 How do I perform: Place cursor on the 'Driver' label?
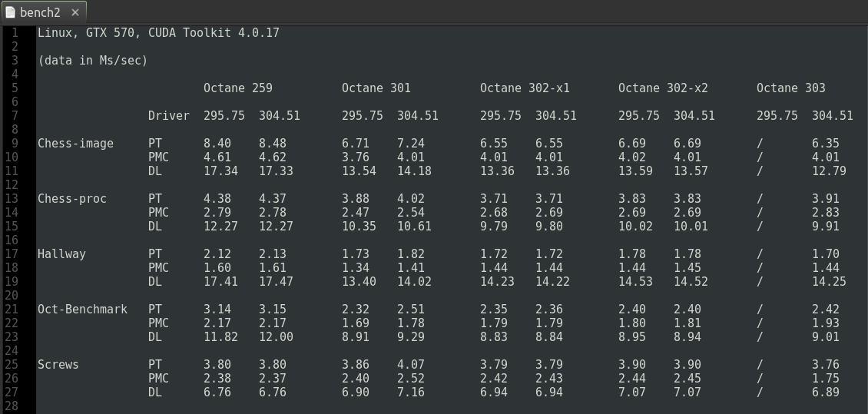[x=168, y=116]
